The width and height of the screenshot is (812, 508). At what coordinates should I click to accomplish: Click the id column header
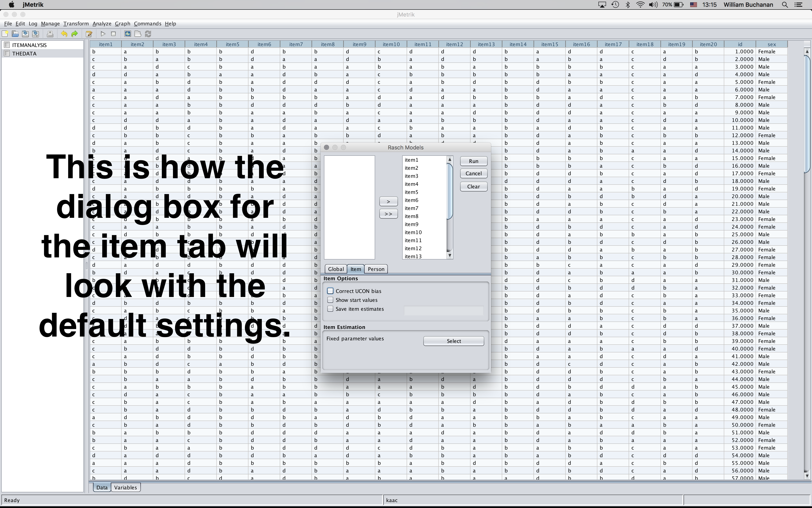[740, 44]
